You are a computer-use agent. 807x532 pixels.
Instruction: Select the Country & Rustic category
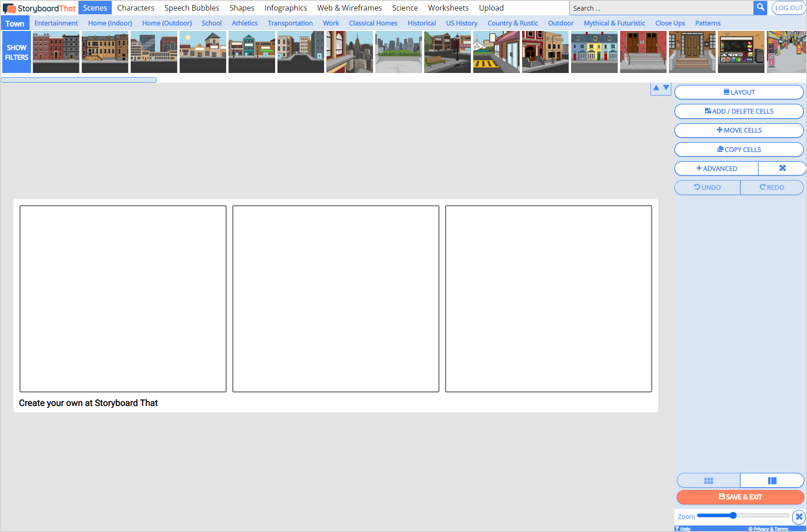(x=513, y=23)
